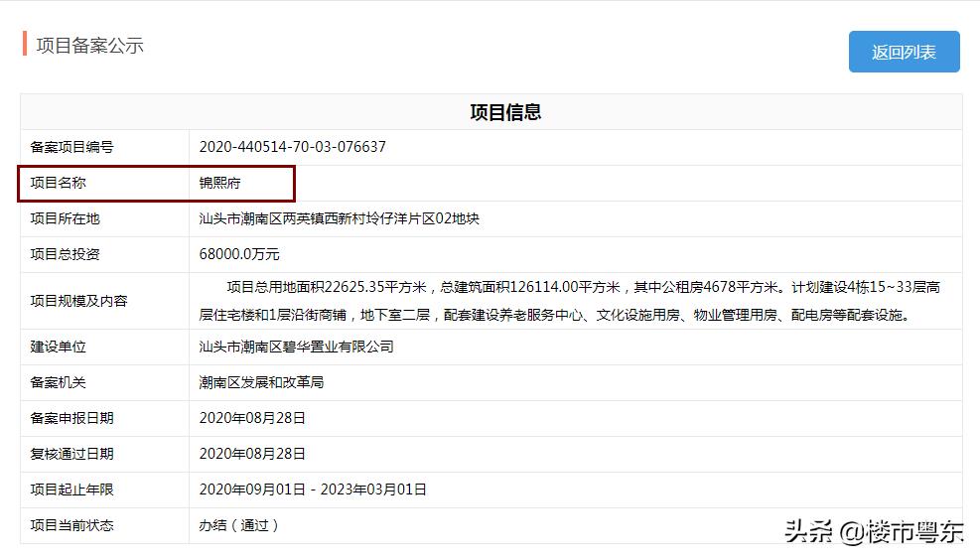Click the 备案项目编号 label cell

pos(72,147)
